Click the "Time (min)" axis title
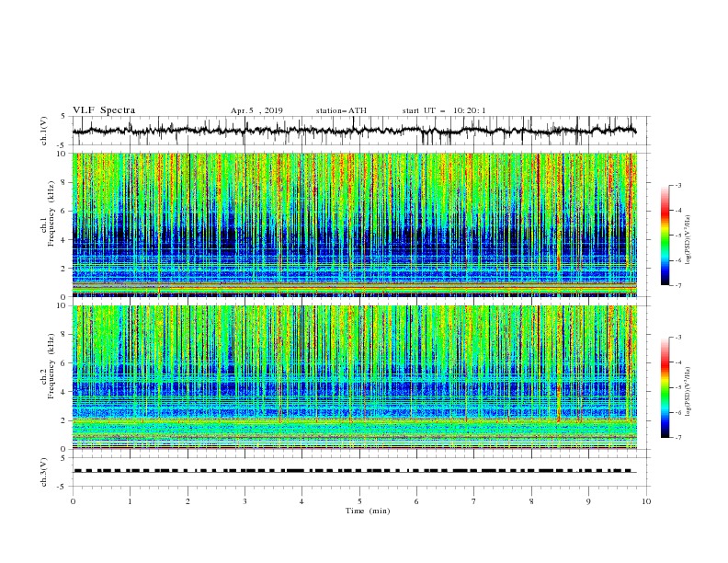Image resolution: width=728 pixels, height=563 pixels. pyautogui.click(x=368, y=511)
